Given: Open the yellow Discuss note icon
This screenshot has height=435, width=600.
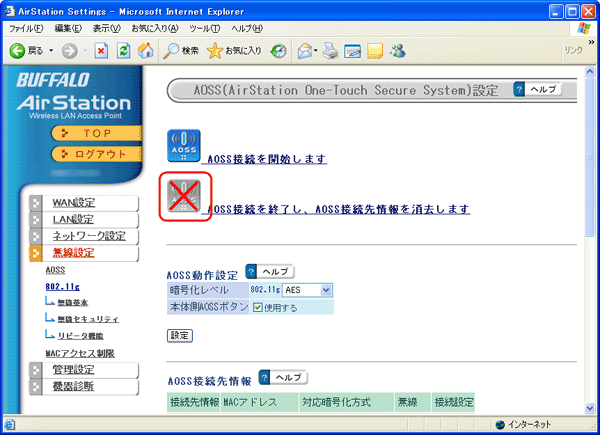Looking at the screenshot, I should point(375,51).
